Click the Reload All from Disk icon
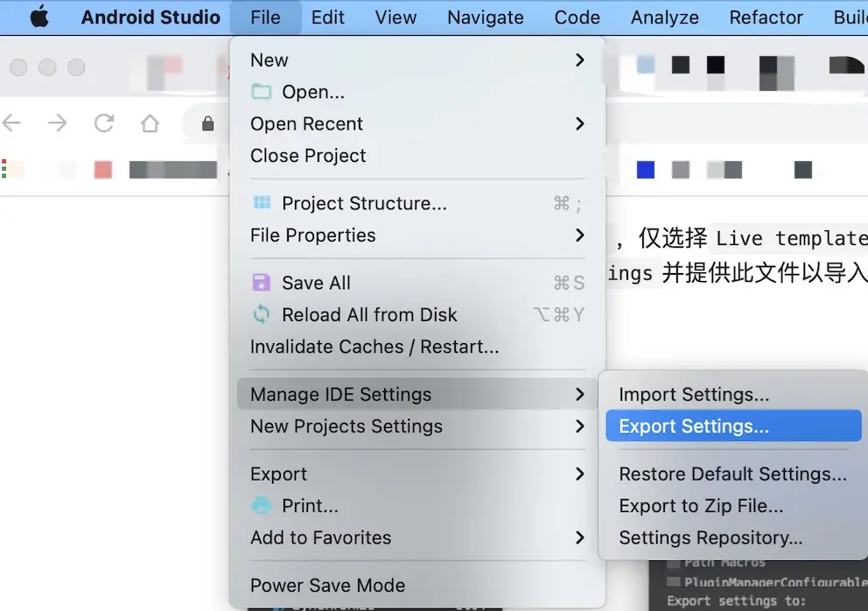Screen dimensions: 868x611 click(x=262, y=315)
